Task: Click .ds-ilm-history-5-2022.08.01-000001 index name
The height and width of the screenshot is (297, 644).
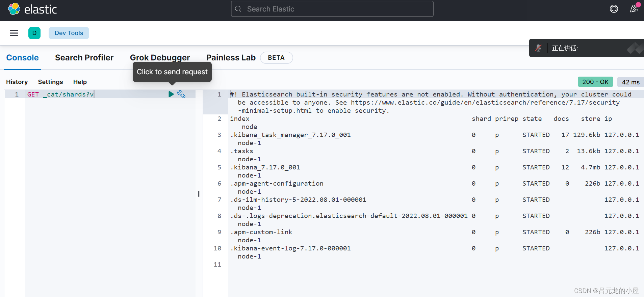Action: (x=298, y=200)
